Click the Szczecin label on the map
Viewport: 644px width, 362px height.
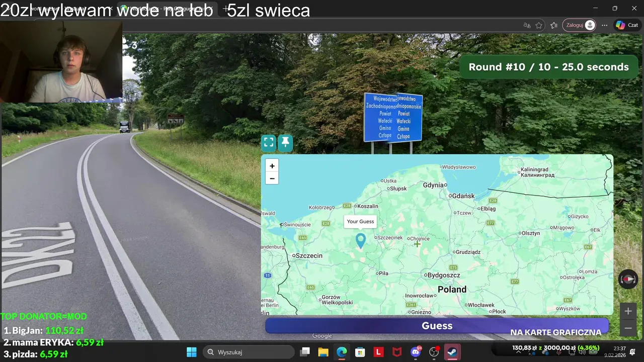click(x=309, y=255)
